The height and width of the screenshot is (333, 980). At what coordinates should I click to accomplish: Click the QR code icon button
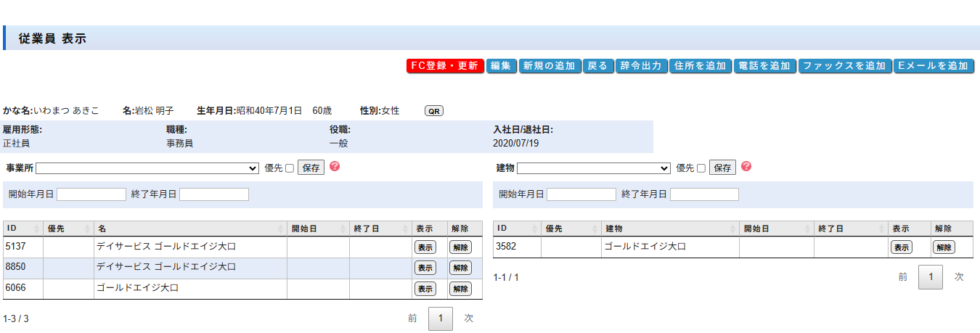click(433, 111)
